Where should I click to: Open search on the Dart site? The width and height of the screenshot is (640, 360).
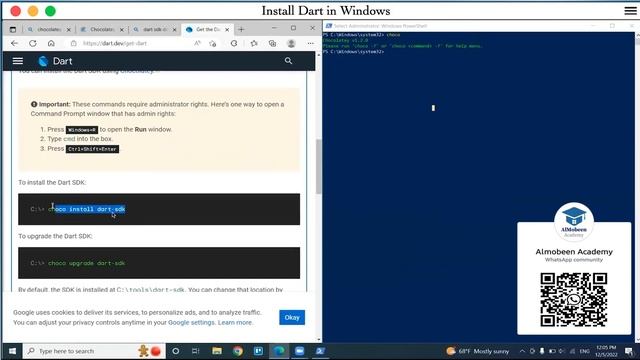(288, 61)
